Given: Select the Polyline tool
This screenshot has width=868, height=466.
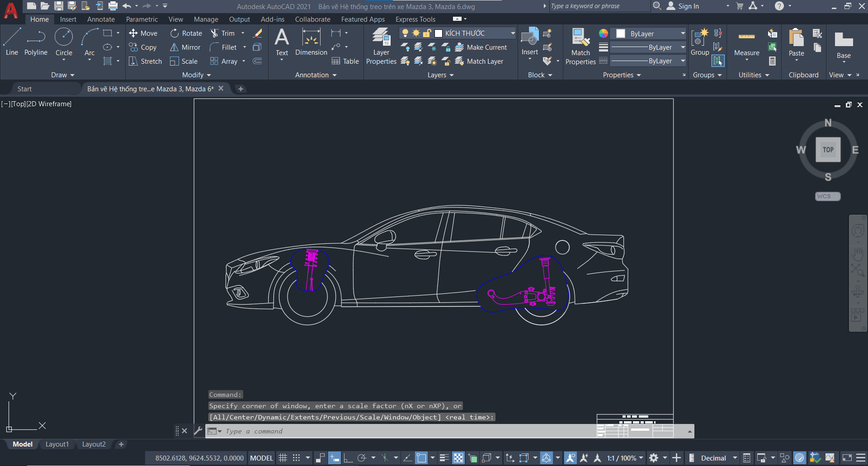Looking at the screenshot, I should 36,42.
